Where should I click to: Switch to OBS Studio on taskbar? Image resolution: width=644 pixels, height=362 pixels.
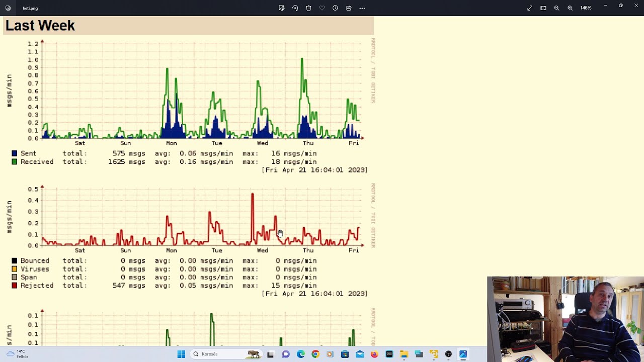(x=448, y=354)
